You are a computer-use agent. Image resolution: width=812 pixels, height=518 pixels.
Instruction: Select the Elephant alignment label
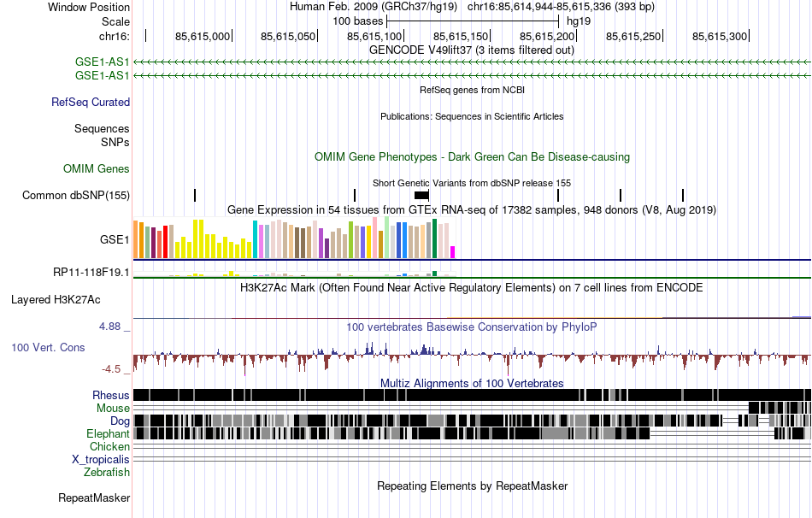click(x=108, y=433)
